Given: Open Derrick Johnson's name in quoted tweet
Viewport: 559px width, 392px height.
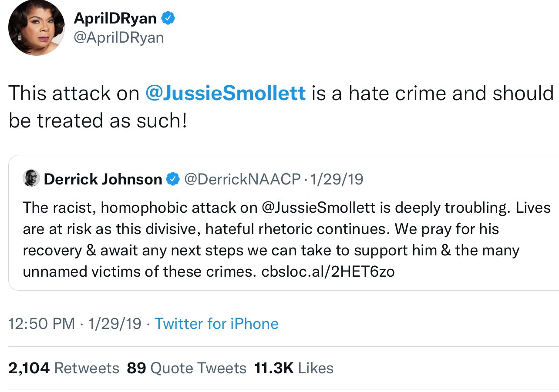Looking at the screenshot, I should pos(103,179).
